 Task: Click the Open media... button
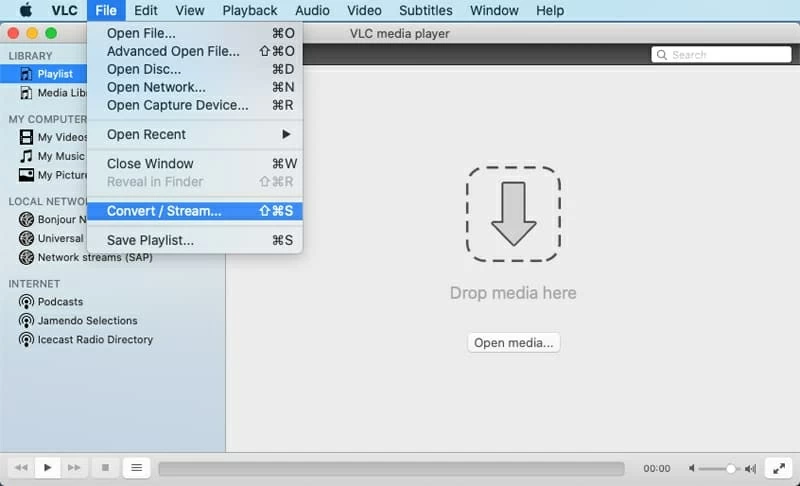513,343
